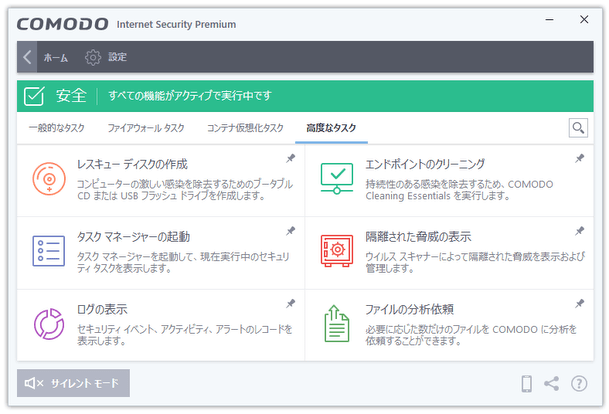
Task: Click the 安全 status checkmark icon
Action: coord(34,96)
